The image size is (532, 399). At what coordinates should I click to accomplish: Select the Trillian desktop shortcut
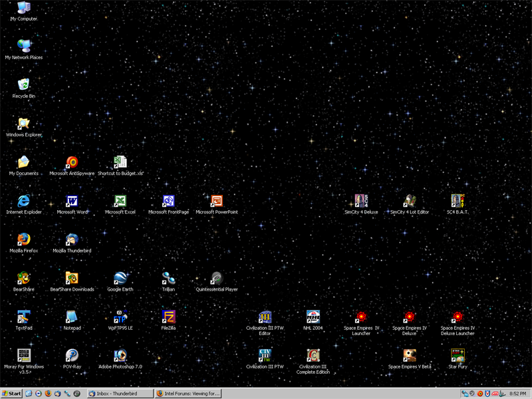pos(168,279)
